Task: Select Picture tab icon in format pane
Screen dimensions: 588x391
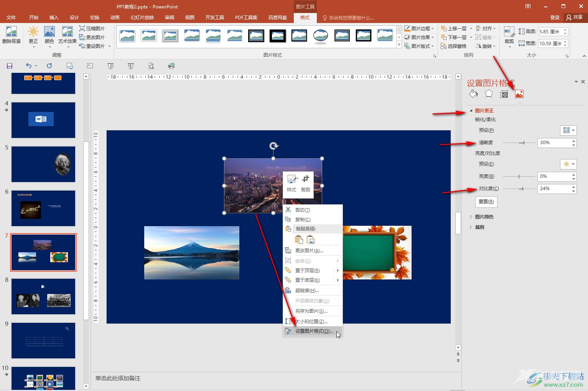Action: 519,94
